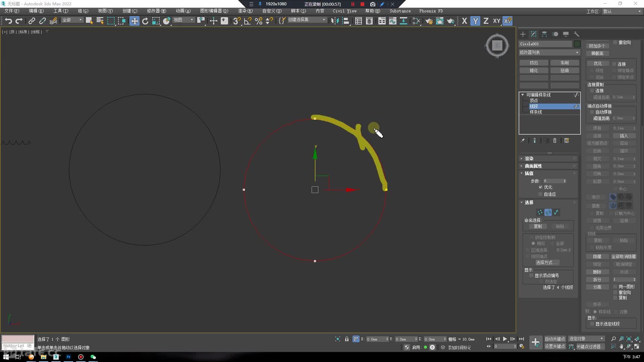Enable 显示选定线段 checkbox

tap(592, 324)
